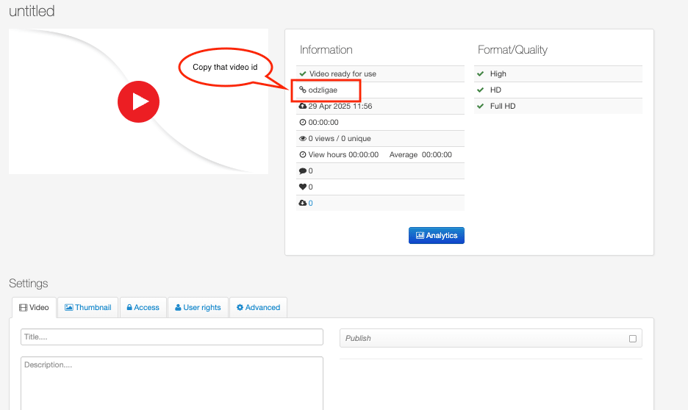Click the downloads cloud icon

(x=303, y=203)
